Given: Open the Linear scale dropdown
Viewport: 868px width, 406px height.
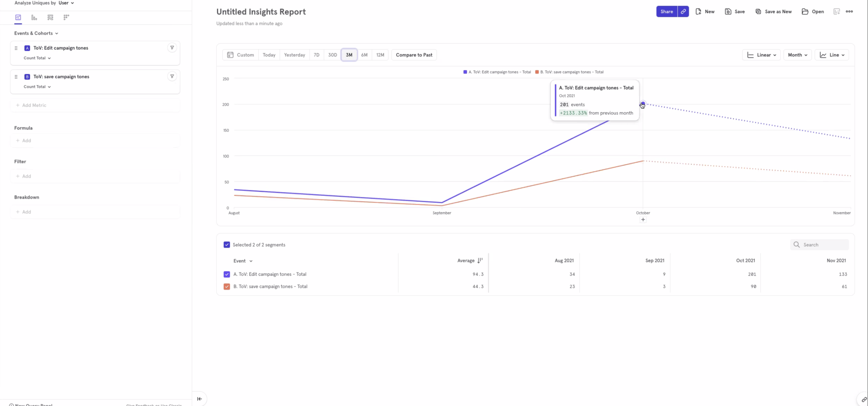Looking at the screenshot, I should (761, 55).
